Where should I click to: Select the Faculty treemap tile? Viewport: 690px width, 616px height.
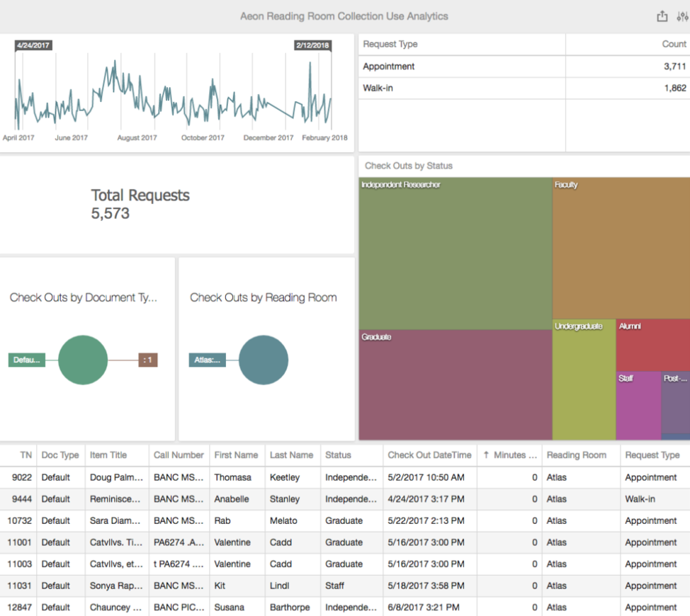pos(621,248)
